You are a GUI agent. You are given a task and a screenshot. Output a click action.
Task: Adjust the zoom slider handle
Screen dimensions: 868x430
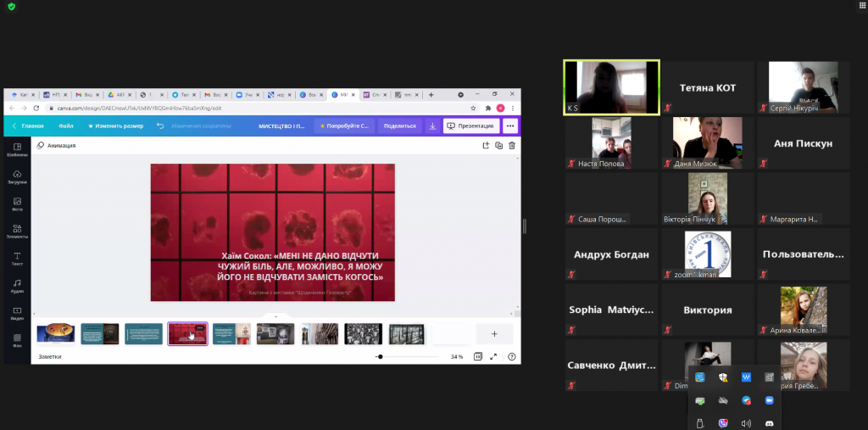pyautogui.click(x=380, y=357)
